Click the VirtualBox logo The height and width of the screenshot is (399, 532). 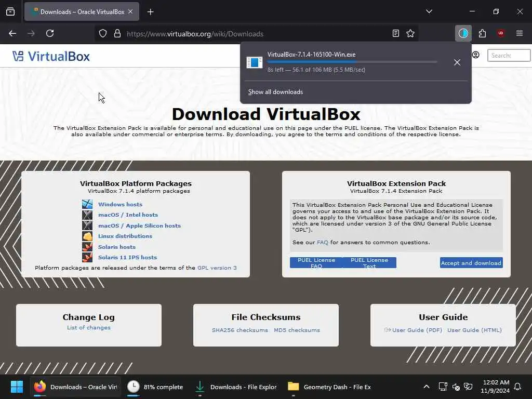coord(51,56)
